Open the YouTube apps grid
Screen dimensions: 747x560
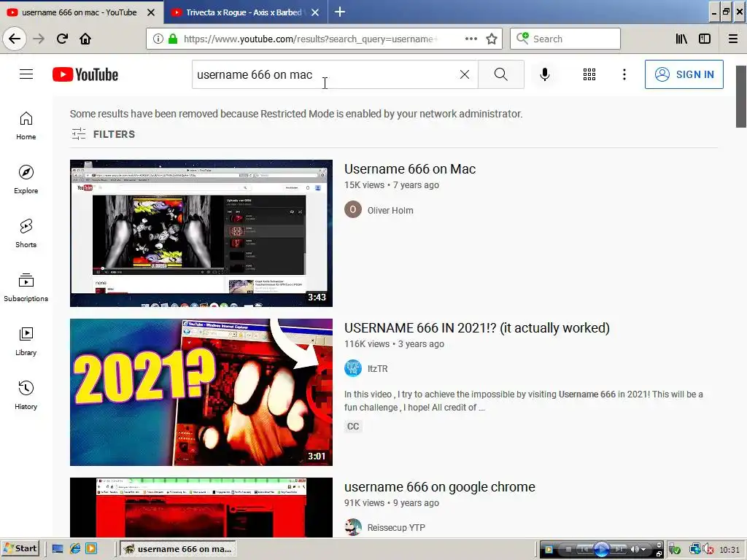click(x=589, y=74)
